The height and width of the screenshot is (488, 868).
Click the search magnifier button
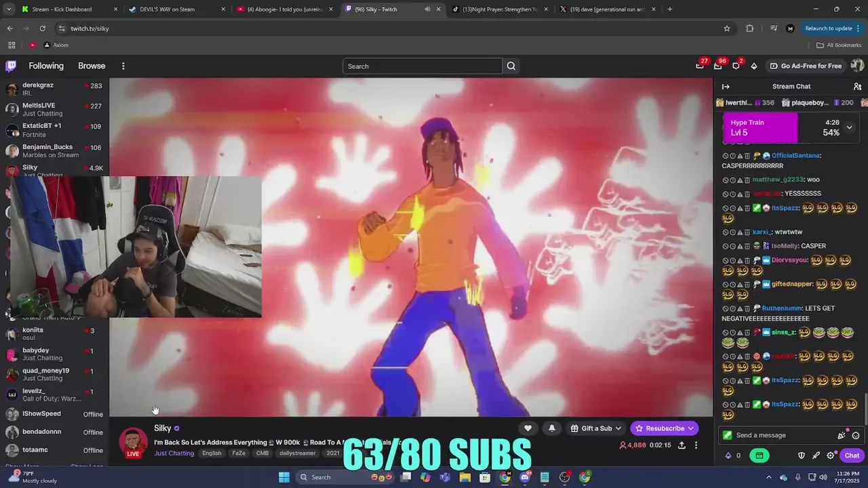(x=511, y=66)
